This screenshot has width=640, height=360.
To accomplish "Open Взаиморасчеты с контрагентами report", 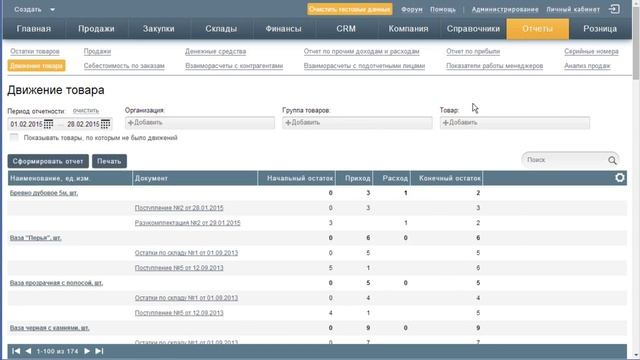I will 234,66.
